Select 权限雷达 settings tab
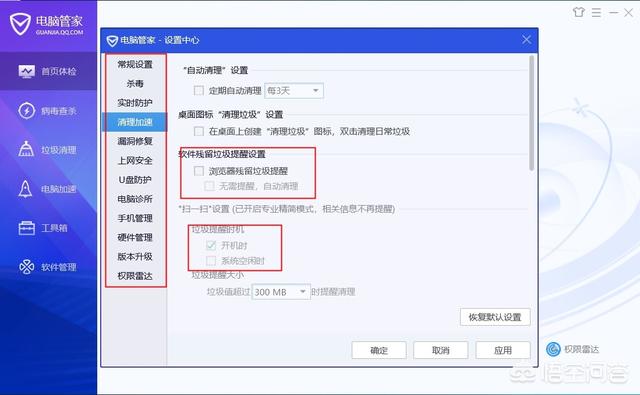640x395 pixels. point(135,276)
